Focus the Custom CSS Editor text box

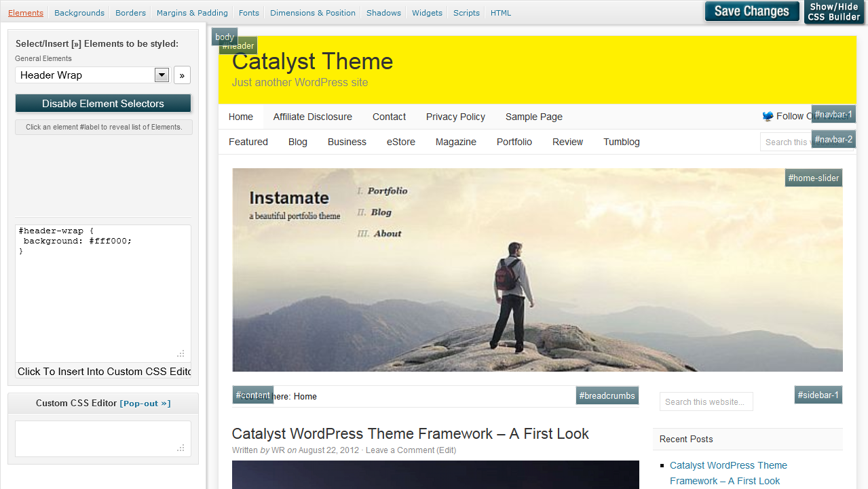tap(103, 439)
